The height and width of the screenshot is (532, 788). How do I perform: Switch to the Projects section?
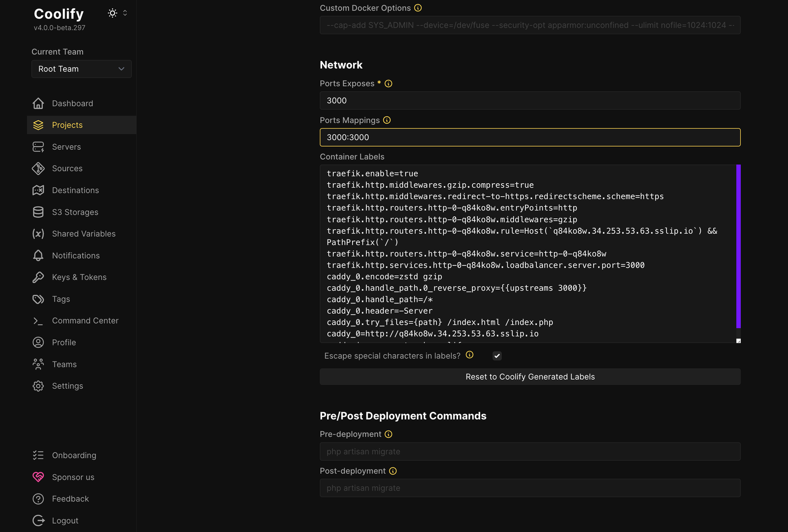coord(67,125)
